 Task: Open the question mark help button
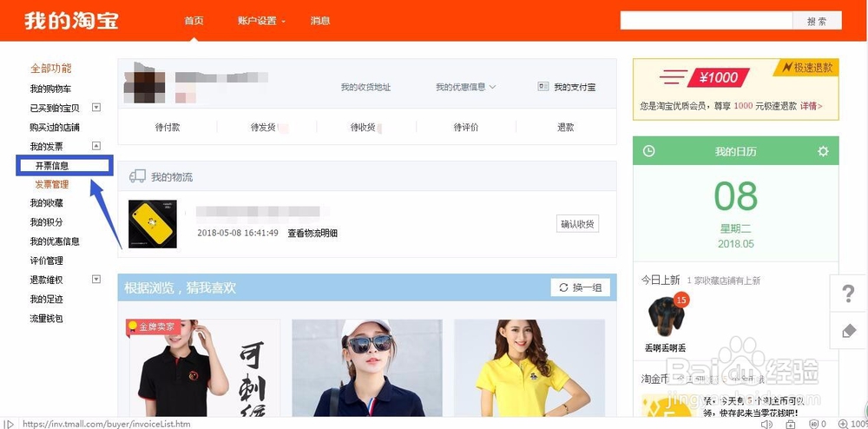(848, 294)
